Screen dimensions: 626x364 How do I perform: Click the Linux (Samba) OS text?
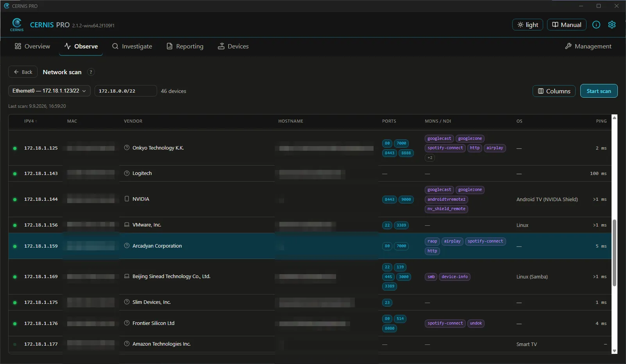click(x=532, y=277)
